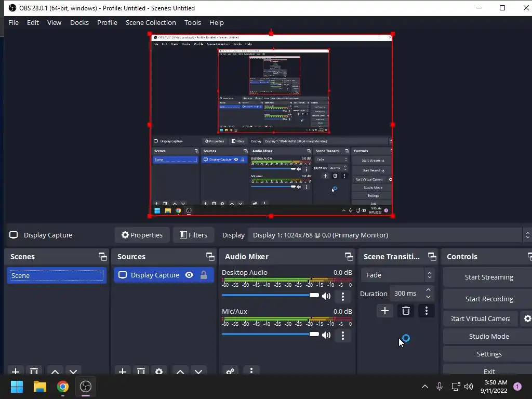Delete the scene transition with trash
The width and height of the screenshot is (532, 399).
(406, 311)
